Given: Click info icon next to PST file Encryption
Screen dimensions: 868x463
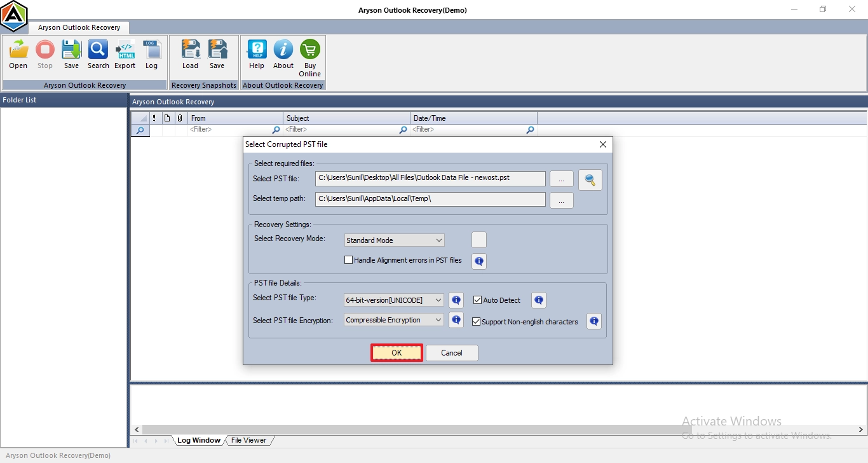Looking at the screenshot, I should pyautogui.click(x=456, y=320).
